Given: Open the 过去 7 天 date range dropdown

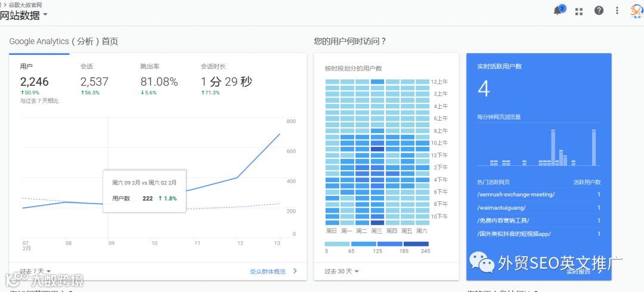Looking at the screenshot, I should (35, 272).
